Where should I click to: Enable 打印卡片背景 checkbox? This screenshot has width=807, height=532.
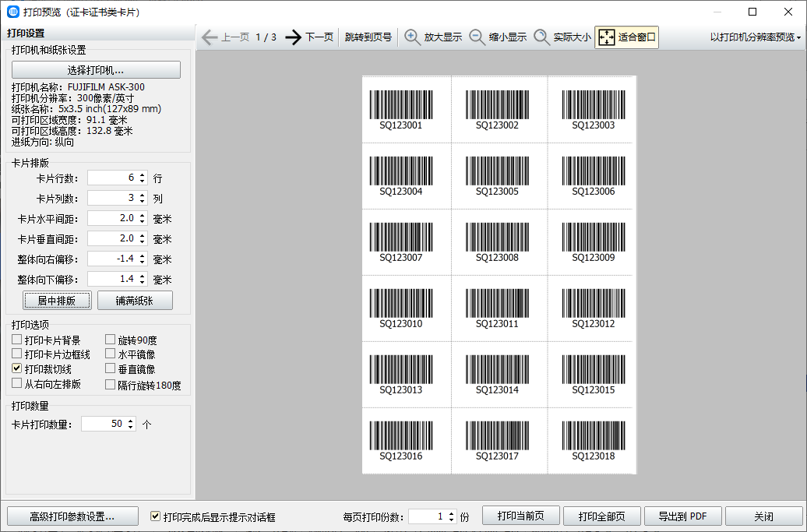click(17, 340)
